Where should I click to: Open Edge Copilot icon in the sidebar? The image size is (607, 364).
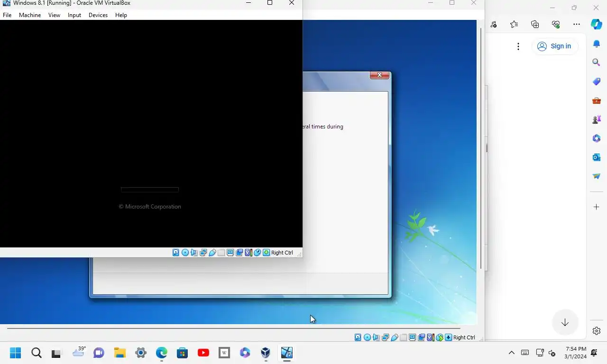597,25
